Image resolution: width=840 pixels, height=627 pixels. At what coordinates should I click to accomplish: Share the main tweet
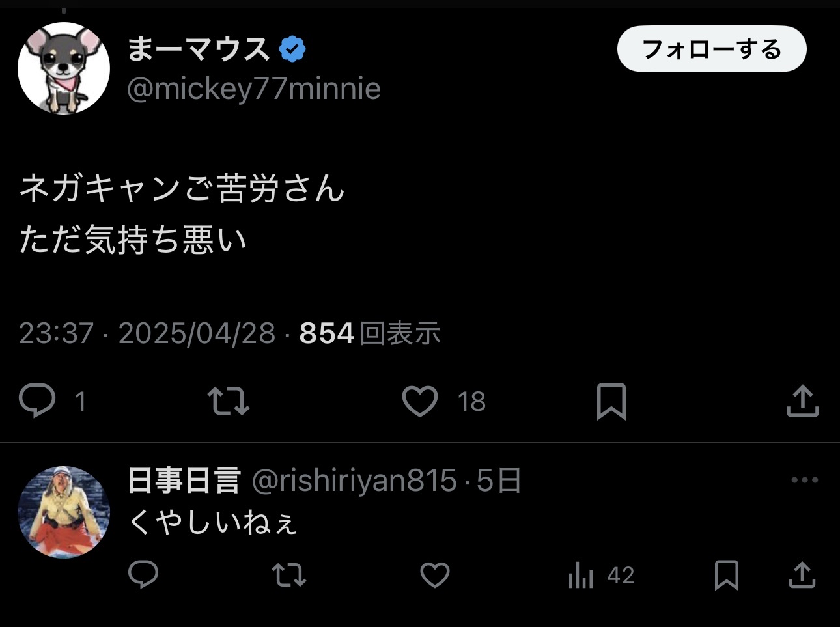(802, 401)
